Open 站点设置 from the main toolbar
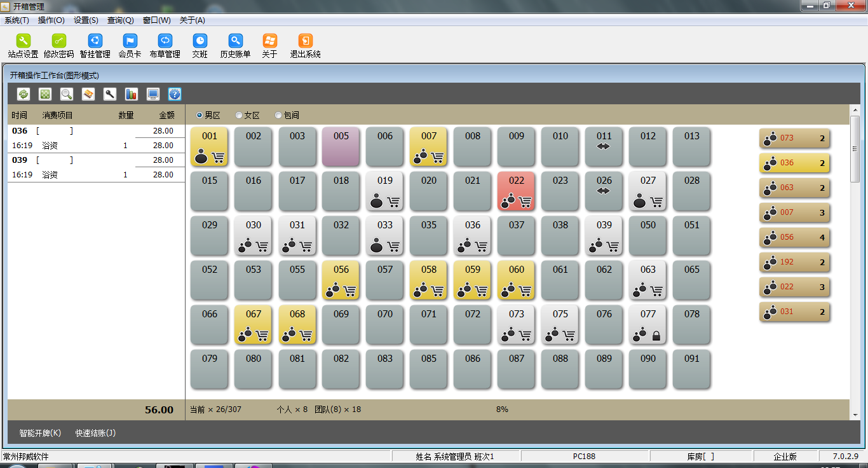Image resolution: width=868 pixels, height=468 pixels. [x=24, y=46]
